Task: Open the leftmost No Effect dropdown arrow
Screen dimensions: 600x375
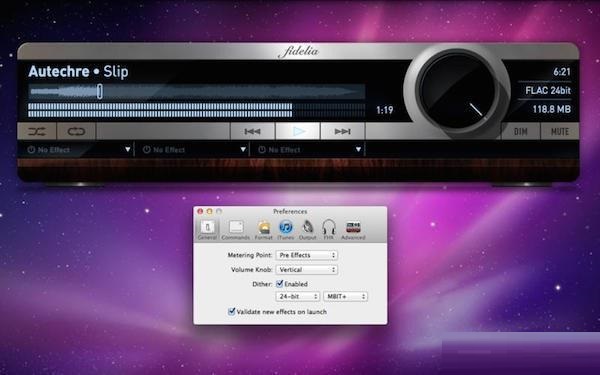Action: pyautogui.click(x=128, y=150)
